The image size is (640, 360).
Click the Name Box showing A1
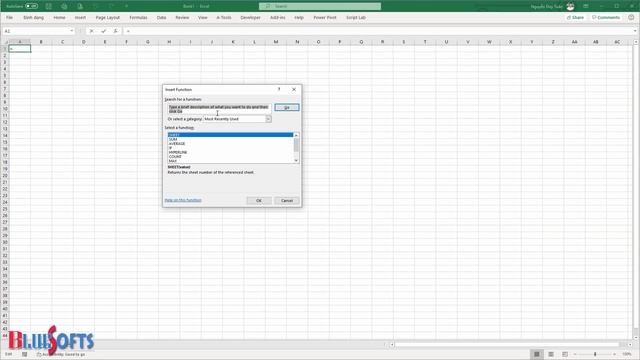(36, 31)
